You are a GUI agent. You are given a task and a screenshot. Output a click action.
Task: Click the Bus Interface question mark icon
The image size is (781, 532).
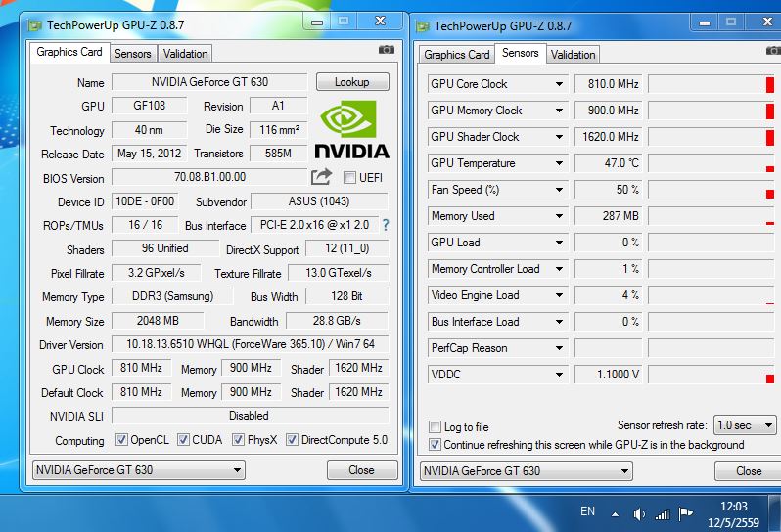click(x=386, y=225)
